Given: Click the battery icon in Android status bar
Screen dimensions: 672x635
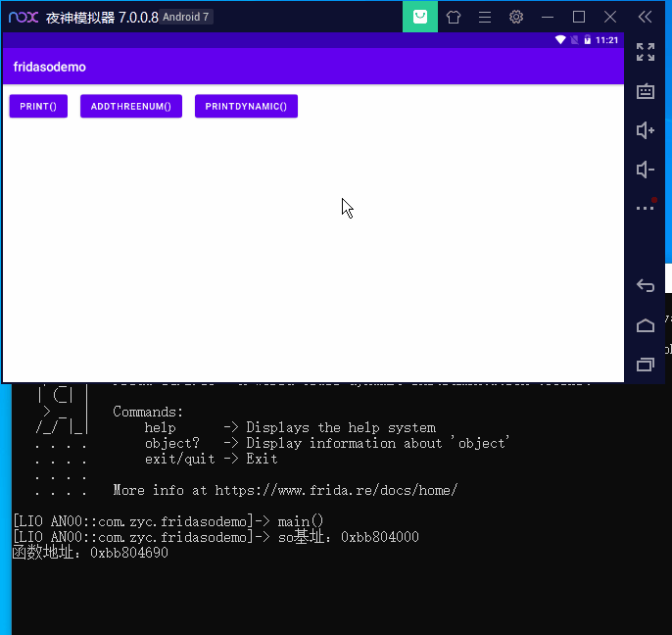Looking at the screenshot, I should (x=587, y=40).
